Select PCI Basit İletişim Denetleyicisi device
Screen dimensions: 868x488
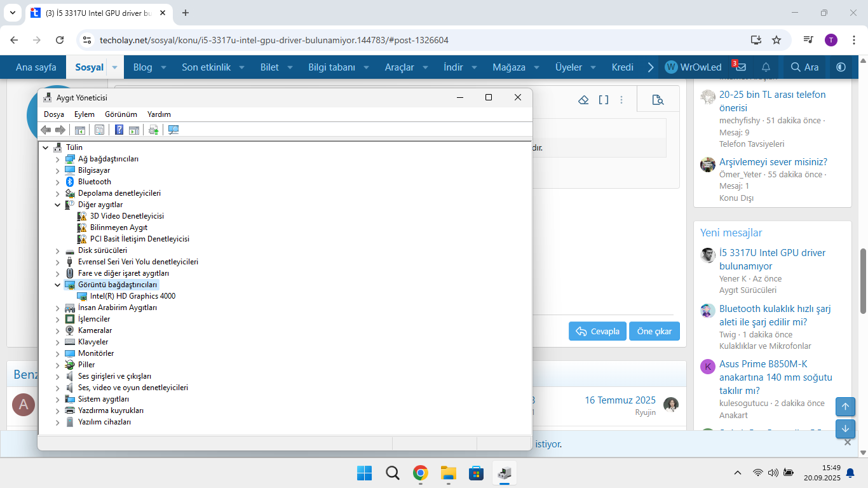(x=139, y=239)
